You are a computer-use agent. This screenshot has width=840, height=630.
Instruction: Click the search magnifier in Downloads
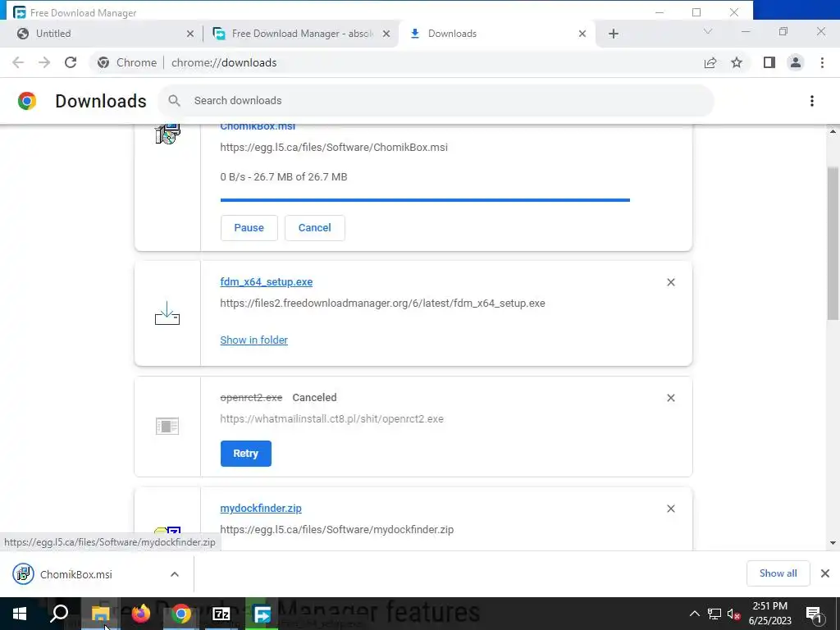[174, 101]
